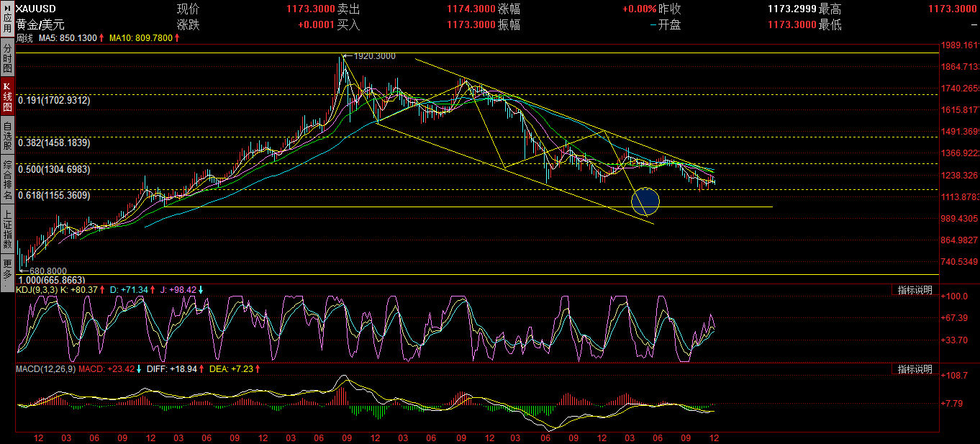
Task: Click the 现价 1173.3000 quote value
Action: point(310,9)
